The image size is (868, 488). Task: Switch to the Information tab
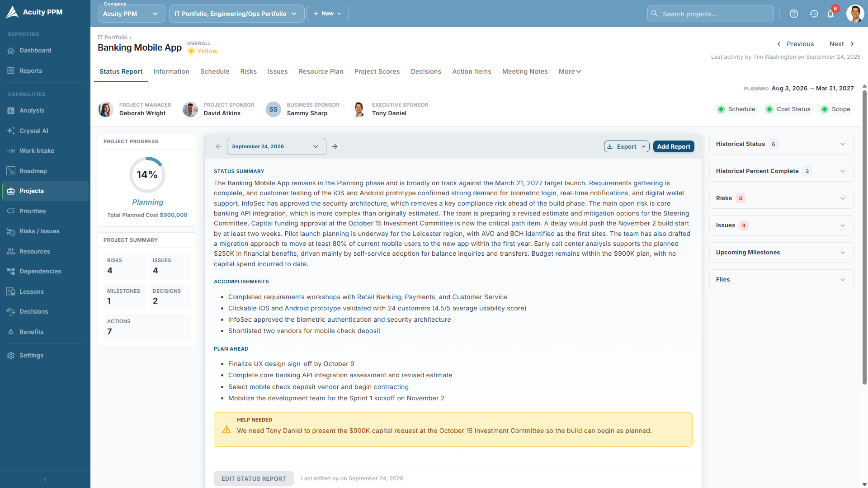[x=171, y=71]
